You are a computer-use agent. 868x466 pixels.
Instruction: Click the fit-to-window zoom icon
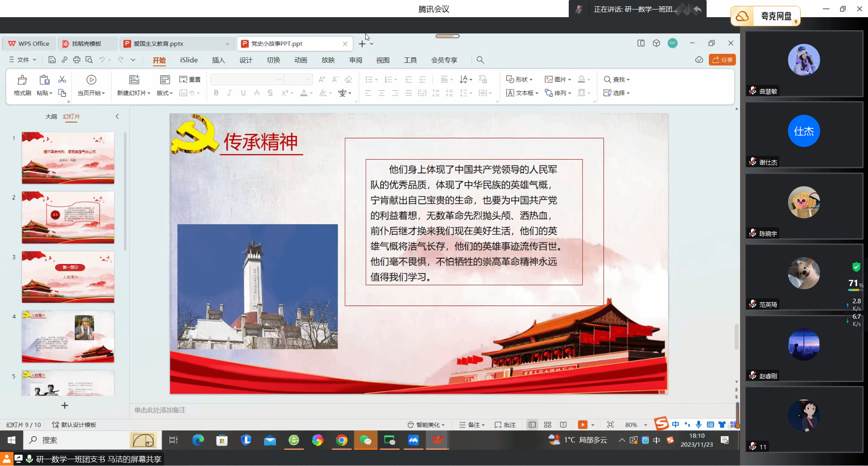pos(610,425)
